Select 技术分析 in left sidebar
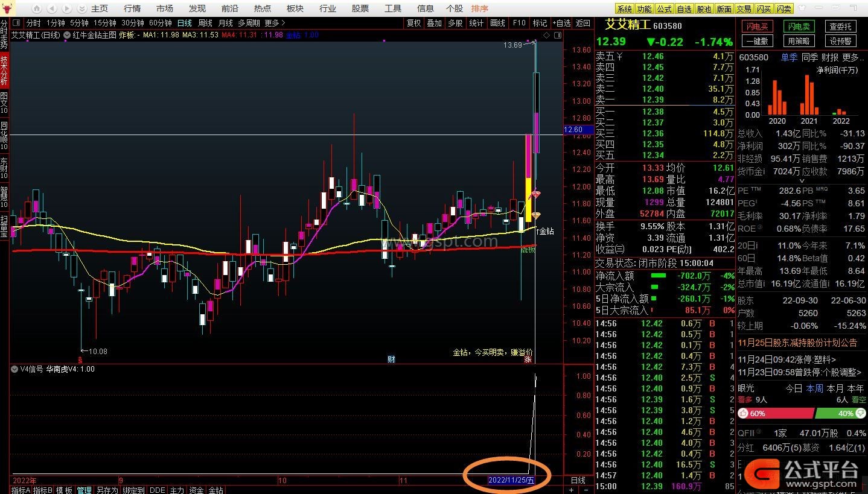Viewport: 868px width, 494px height. (x=4, y=71)
